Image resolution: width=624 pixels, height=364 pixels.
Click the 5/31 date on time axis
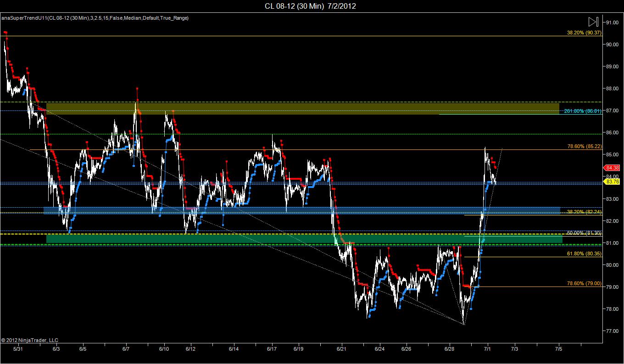tap(18, 349)
